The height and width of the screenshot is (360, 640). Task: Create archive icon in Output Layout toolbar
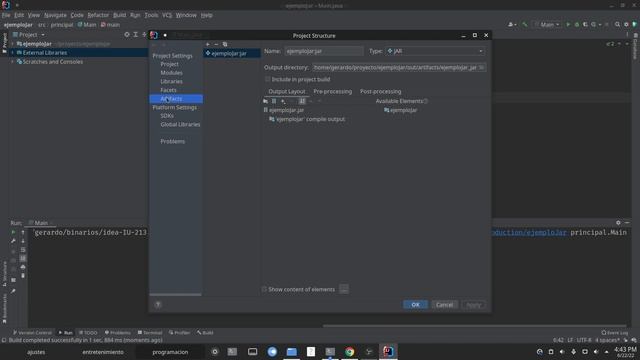click(274, 101)
